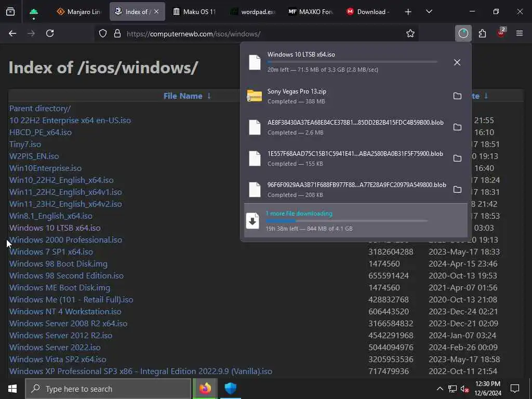532x399 pixels.
Task: Download Win8.1_English_x64.iso
Action: (50, 216)
